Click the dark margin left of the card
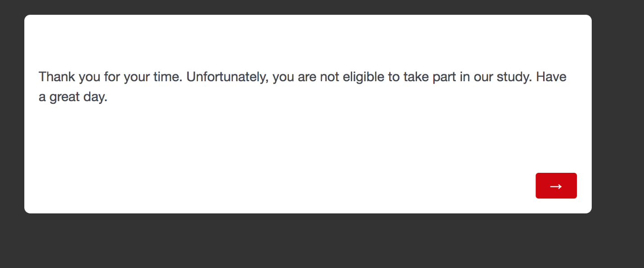Image resolution: width=644 pixels, height=268 pixels. (12, 113)
